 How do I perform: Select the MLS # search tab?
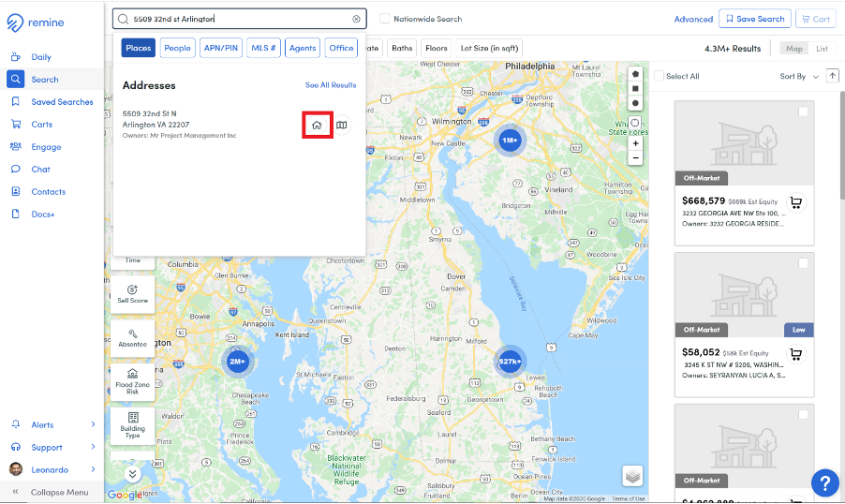(263, 48)
